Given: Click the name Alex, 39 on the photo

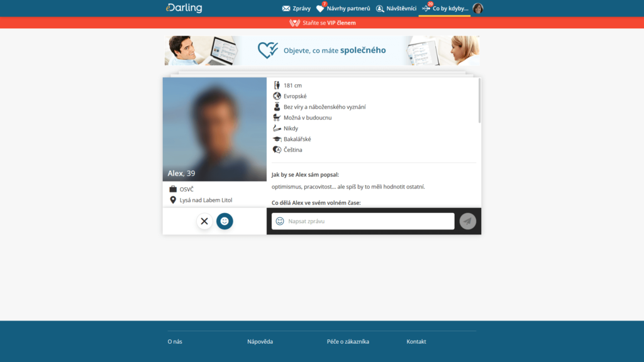Looking at the screenshot, I should point(181,173).
